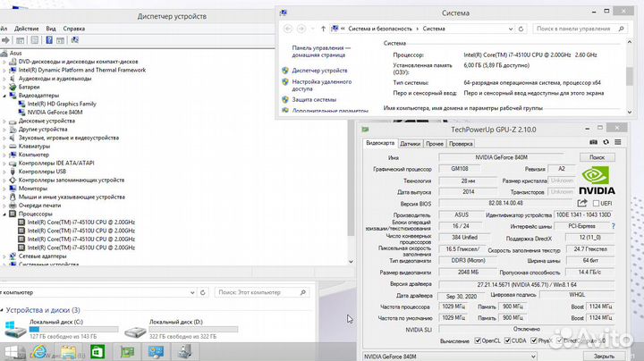Click the Windows Start button
The width and height of the screenshot is (644, 361).
click(11, 352)
